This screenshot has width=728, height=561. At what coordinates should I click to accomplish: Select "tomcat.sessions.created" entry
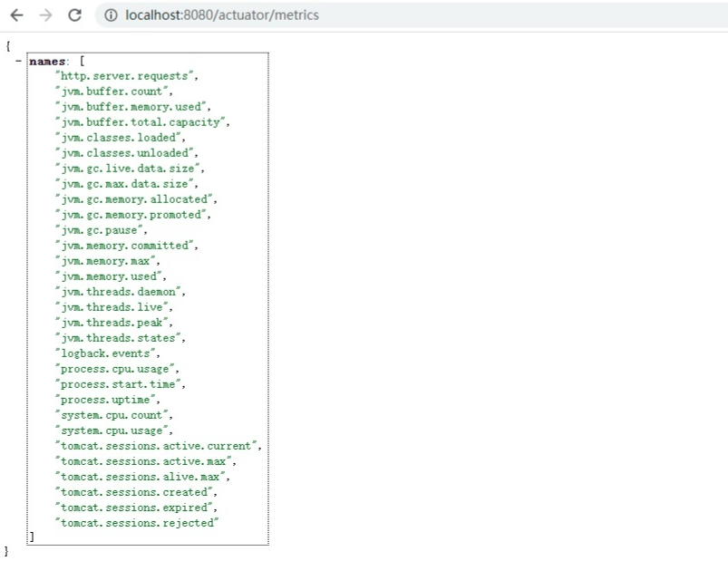134,492
